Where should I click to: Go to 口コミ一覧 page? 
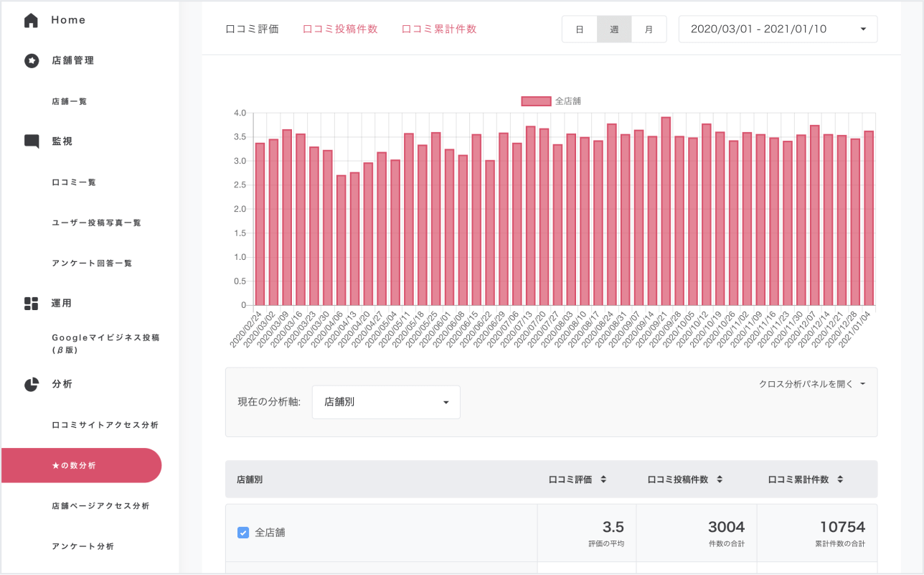[73, 182]
